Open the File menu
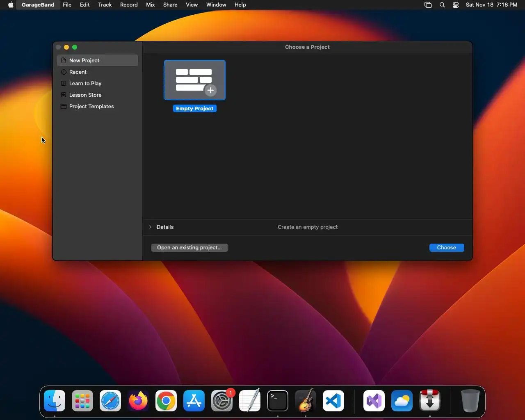Screen dimensions: 525x420 (x=67, y=5)
